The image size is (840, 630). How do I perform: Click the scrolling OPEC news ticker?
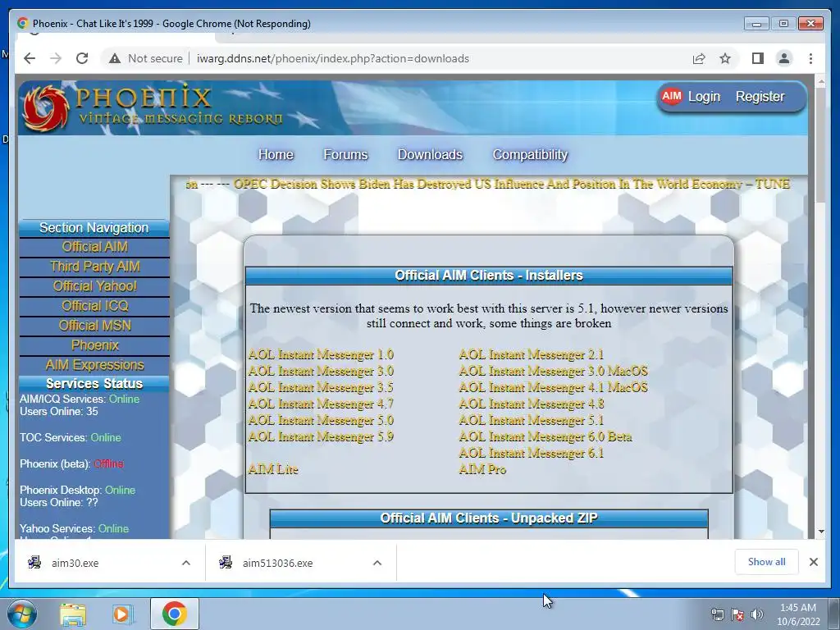pyautogui.click(x=487, y=185)
